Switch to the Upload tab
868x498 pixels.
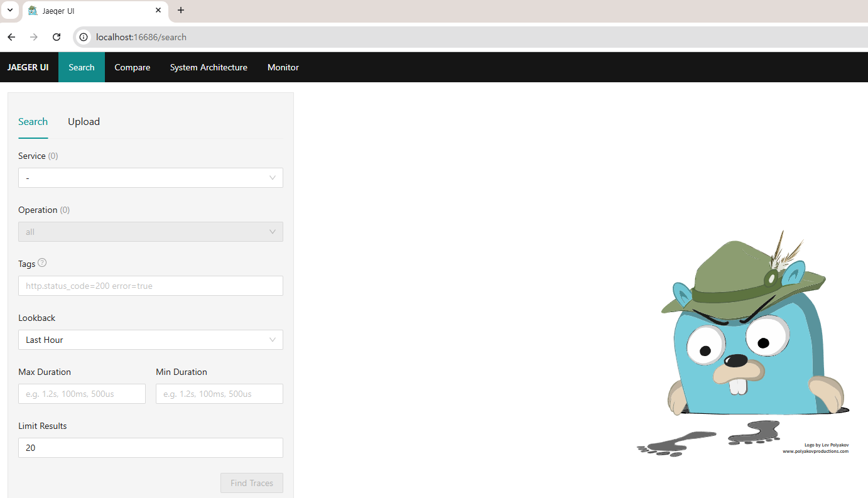(x=84, y=122)
